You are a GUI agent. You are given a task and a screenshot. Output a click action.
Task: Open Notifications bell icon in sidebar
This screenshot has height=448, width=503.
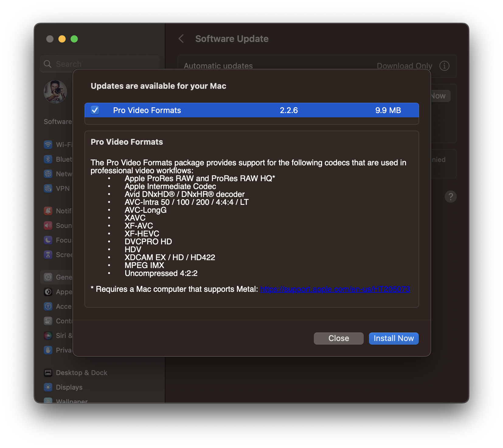click(48, 211)
